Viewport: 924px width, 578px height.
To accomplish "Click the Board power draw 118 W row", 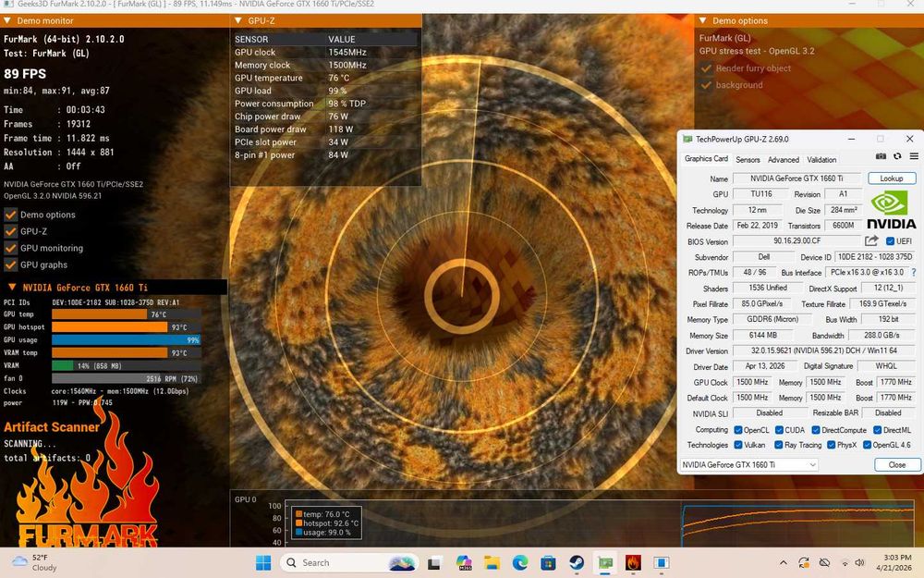I will (x=325, y=129).
